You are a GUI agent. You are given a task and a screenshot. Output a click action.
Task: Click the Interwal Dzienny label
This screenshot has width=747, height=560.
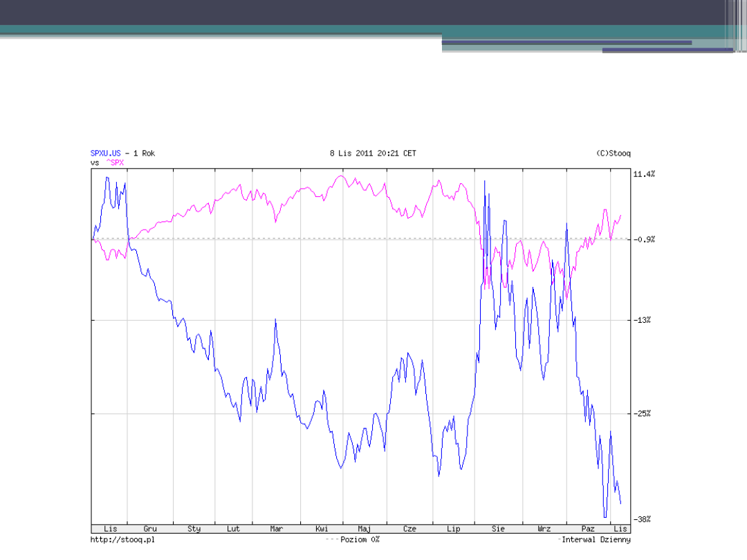(596, 539)
